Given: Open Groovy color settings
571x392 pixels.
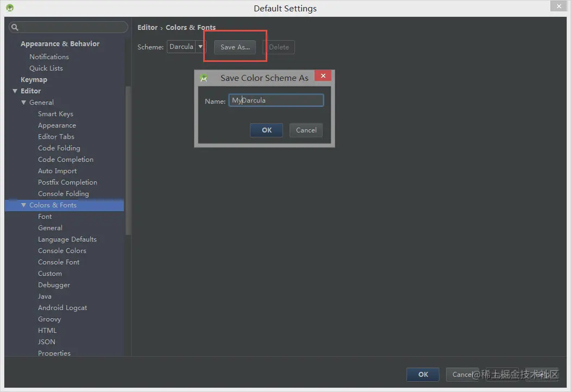Looking at the screenshot, I should (x=49, y=319).
